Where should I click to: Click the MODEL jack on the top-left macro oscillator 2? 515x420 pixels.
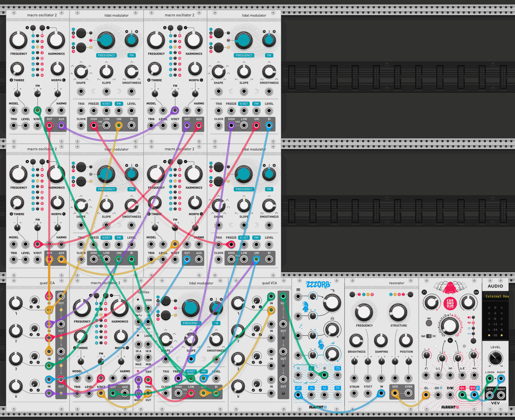tap(13, 110)
